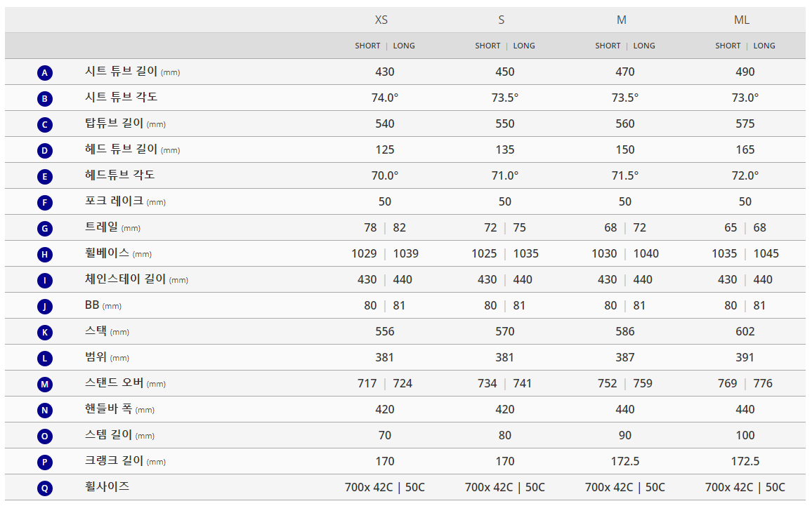Select the circled K stack icon
812x506 pixels.
tap(44, 332)
